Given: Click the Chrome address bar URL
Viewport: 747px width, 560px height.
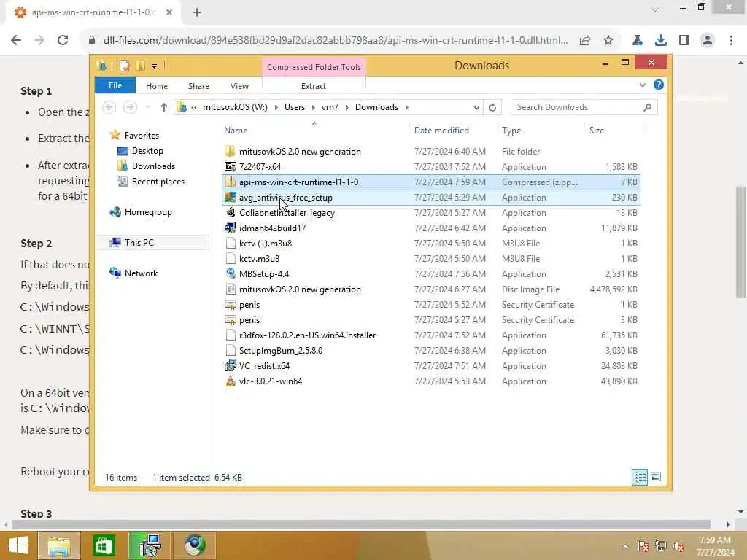Looking at the screenshot, I should [336, 41].
